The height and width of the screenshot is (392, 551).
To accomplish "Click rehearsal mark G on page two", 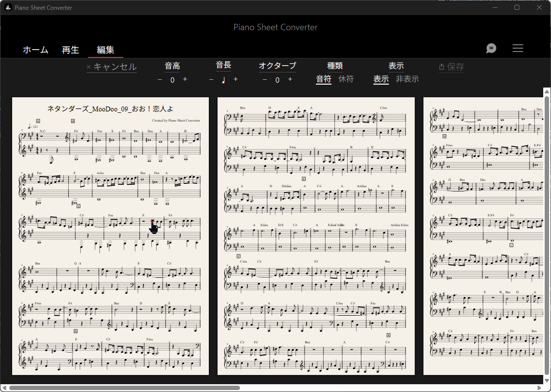I will [388, 335].
